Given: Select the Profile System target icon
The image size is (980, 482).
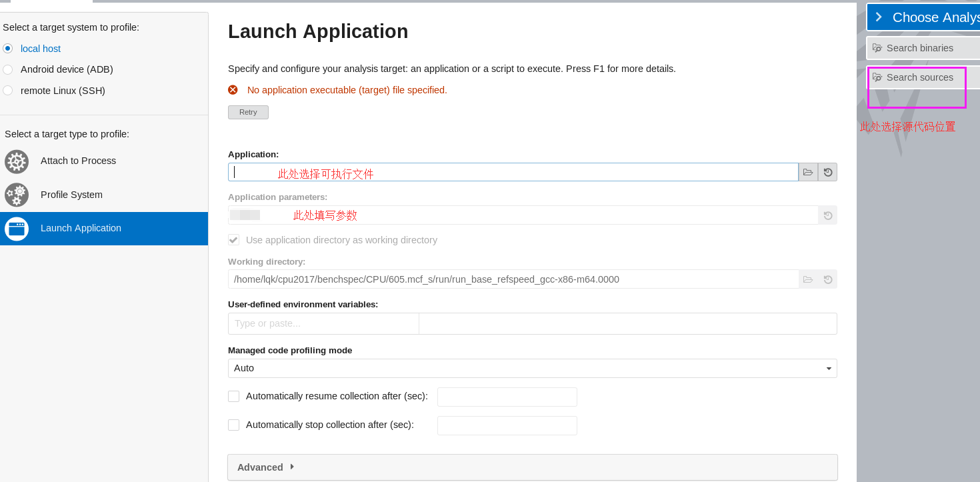Looking at the screenshot, I should (17, 195).
